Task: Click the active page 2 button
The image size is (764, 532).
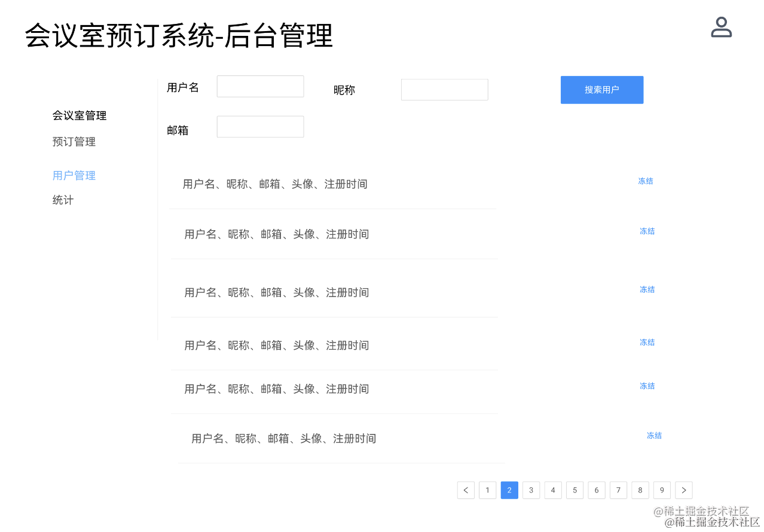Action: point(509,490)
